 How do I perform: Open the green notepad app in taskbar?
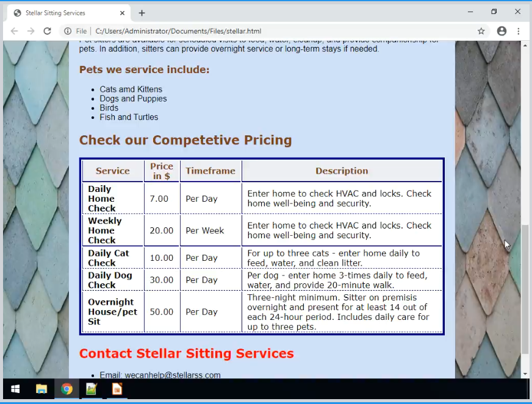(x=92, y=389)
